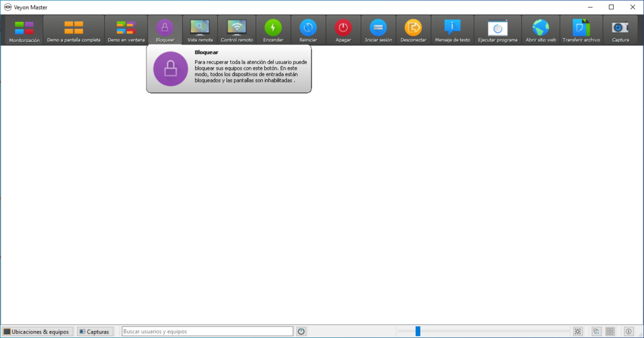Click the info About icon in status bar
This screenshot has height=338, width=644.
click(x=628, y=332)
